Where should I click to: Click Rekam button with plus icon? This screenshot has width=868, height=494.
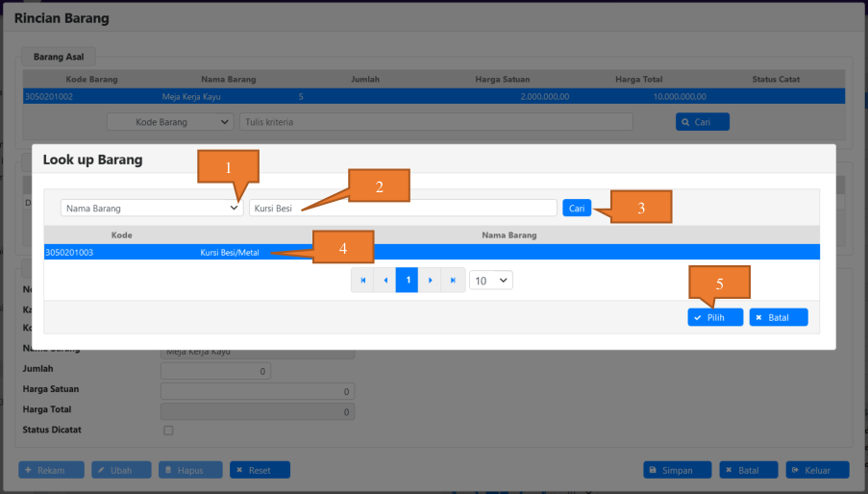pos(51,470)
